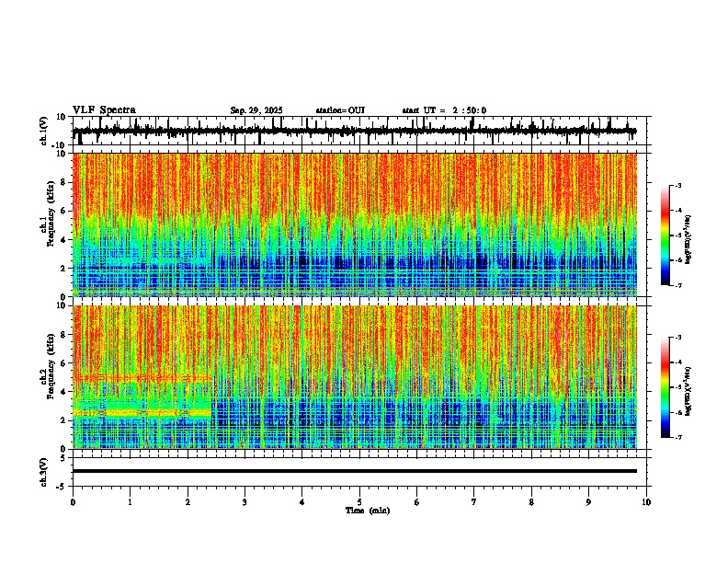Click the ch.2 spectrogram colorbar
The width and height of the screenshot is (728, 563).
point(665,387)
